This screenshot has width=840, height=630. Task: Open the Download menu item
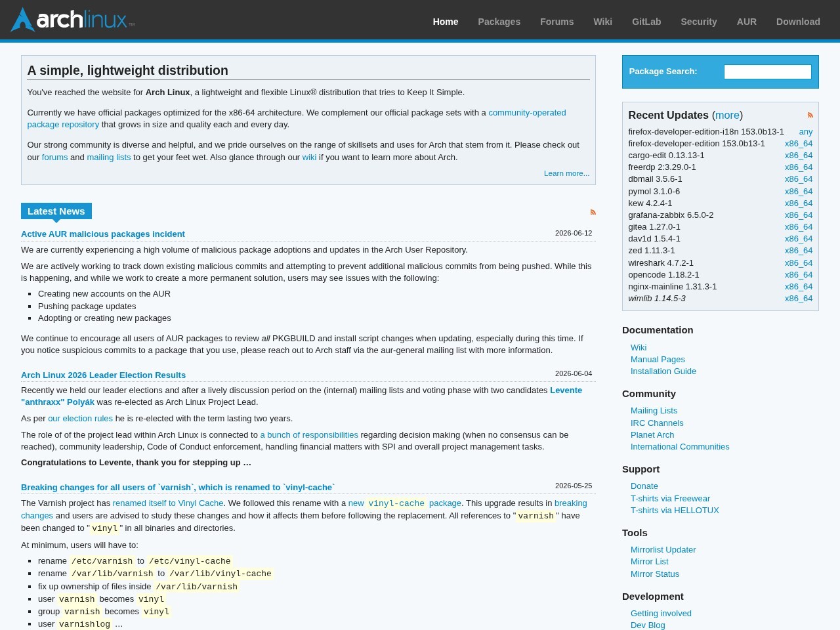pyautogui.click(x=798, y=22)
